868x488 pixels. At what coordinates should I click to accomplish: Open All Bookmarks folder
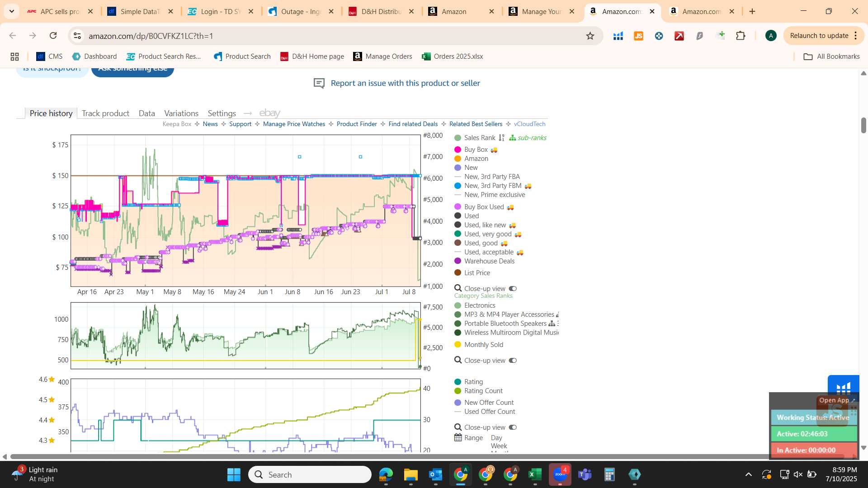click(831, 56)
